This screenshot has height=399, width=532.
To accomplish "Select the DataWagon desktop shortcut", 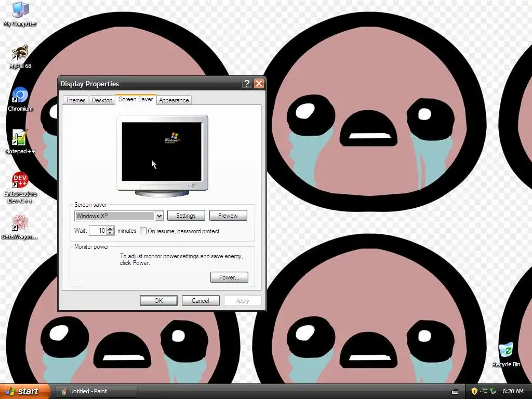I will coord(20,227).
